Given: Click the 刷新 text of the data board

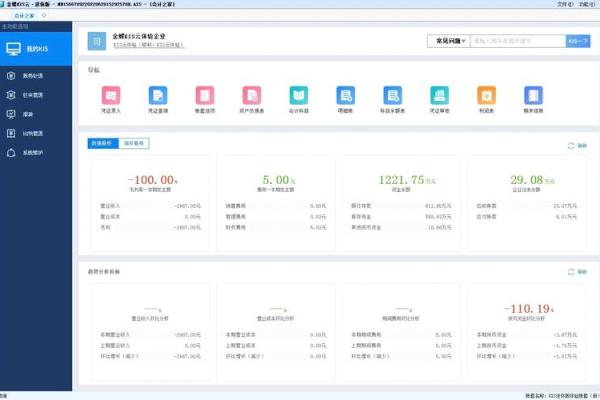Looking at the screenshot, I should pyautogui.click(x=582, y=145).
